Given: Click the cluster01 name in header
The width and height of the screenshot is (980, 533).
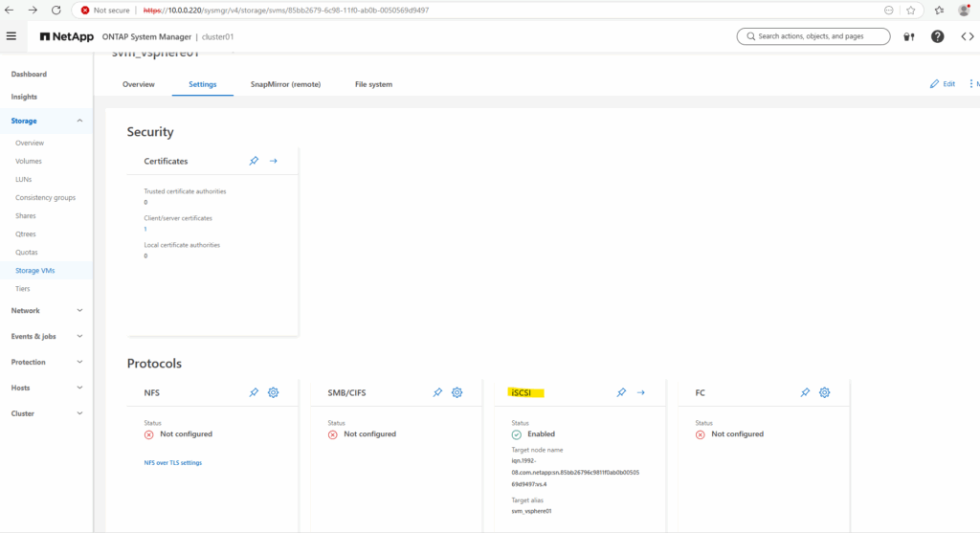Looking at the screenshot, I should pyautogui.click(x=217, y=37).
